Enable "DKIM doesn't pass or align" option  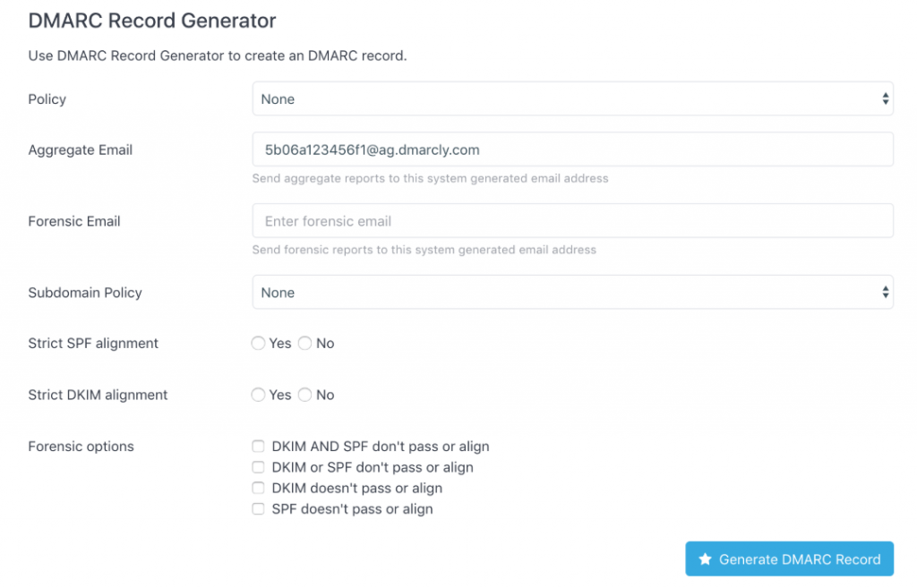(x=258, y=489)
